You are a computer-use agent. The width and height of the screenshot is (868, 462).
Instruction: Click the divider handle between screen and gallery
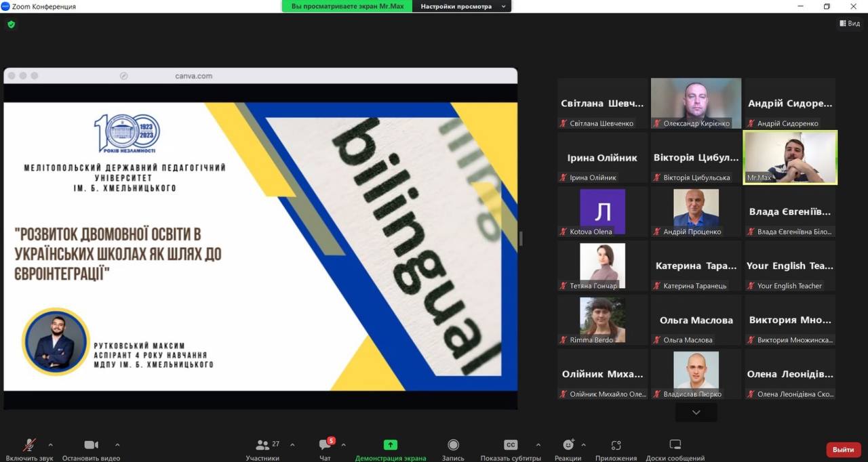pyautogui.click(x=521, y=238)
